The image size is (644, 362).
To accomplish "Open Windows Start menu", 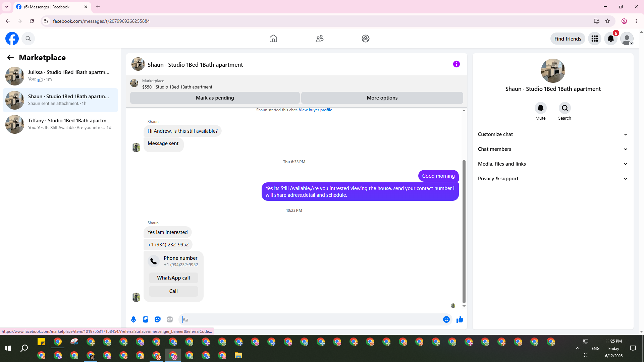I will pyautogui.click(x=8, y=349).
